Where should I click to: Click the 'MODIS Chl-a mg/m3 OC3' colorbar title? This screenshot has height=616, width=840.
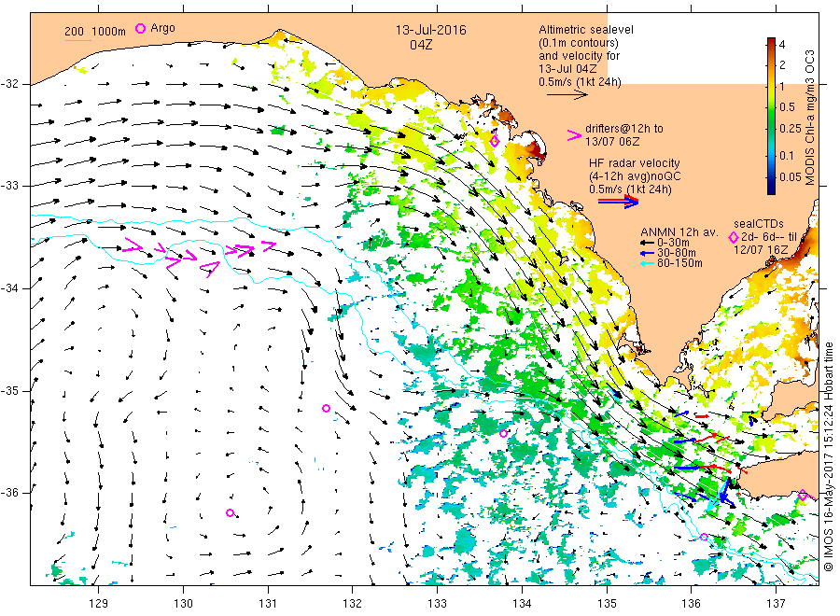809,118
